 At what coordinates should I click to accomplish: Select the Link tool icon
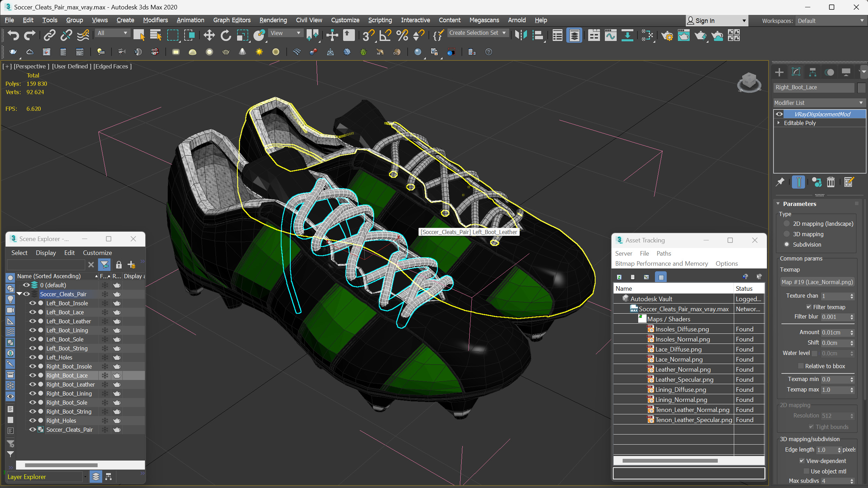[x=49, y=35]
